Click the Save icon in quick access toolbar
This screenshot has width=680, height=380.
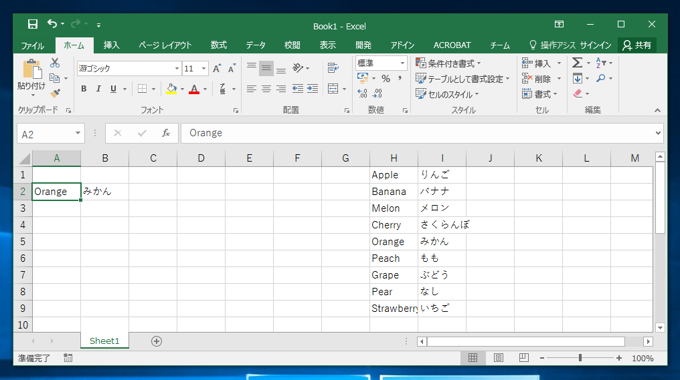point(33,24)
